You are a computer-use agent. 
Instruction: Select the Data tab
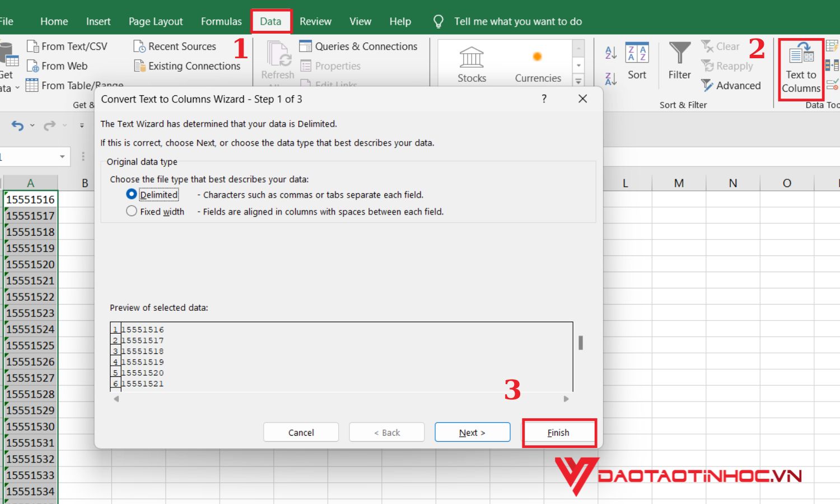click(270, 22)
